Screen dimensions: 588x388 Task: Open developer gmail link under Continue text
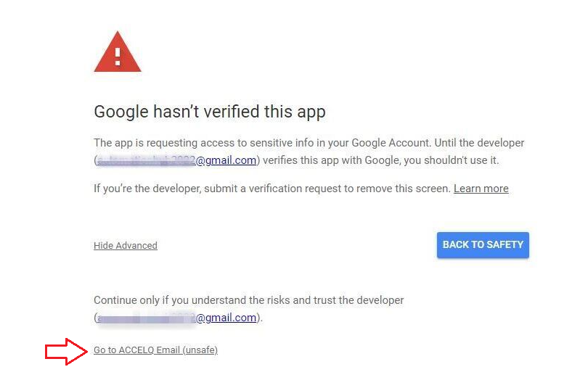176,318
